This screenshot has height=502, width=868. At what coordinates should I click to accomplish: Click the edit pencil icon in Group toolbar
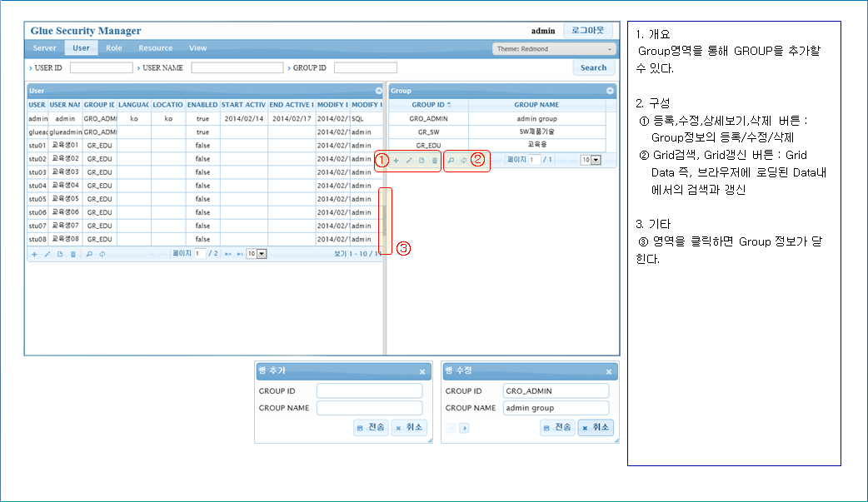coord(409,160)
